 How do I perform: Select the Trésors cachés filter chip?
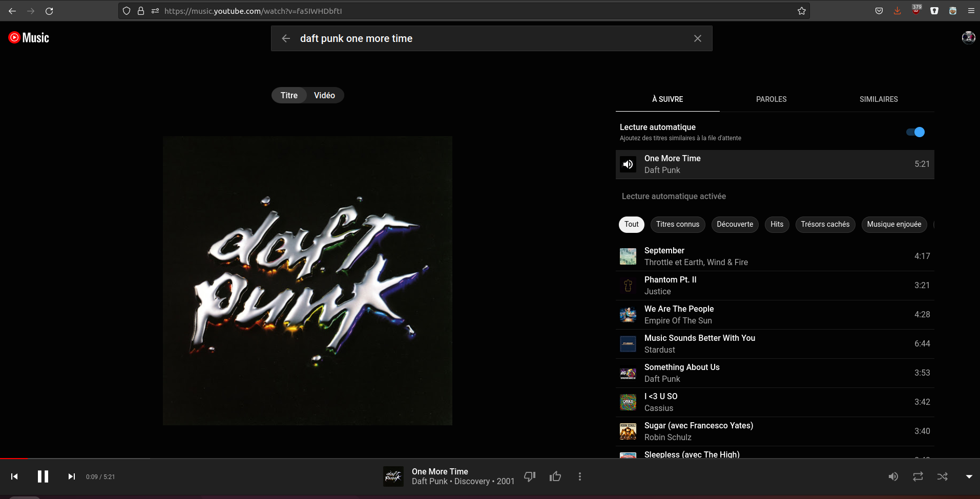[x=825, y=224]
